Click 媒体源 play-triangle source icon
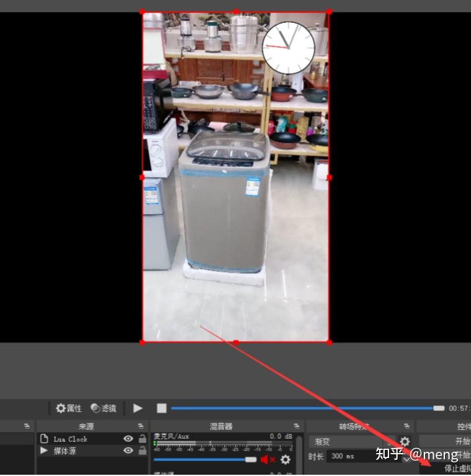Image resolution: width=471 pixels, height=476 pixels. coord(44,451)
